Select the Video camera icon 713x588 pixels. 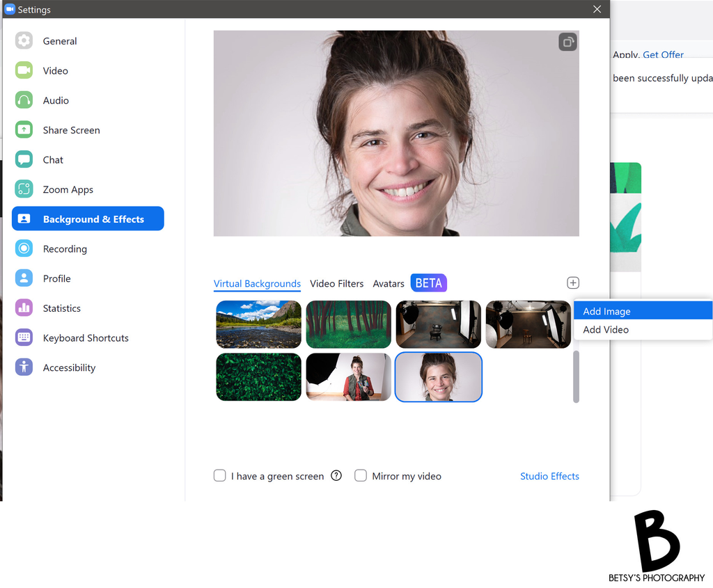24,71
